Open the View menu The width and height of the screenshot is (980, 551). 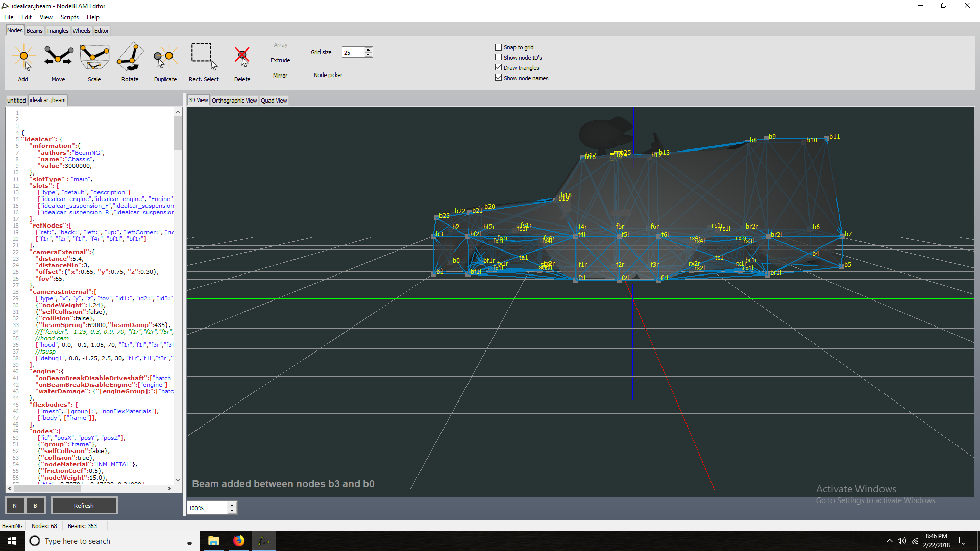point(46,17)
